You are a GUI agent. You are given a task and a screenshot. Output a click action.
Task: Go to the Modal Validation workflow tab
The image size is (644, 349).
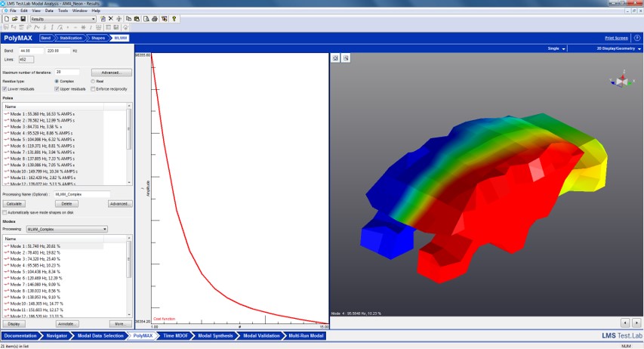click(261, 336)
